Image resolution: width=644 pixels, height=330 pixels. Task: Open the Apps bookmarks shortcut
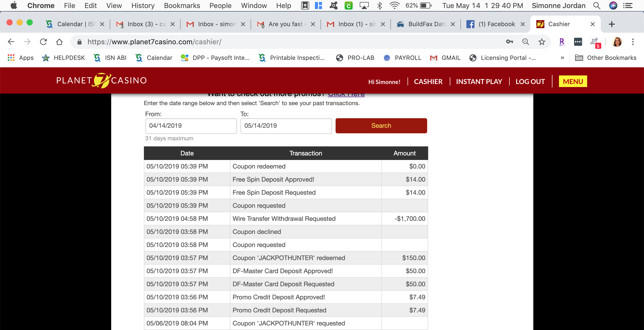pos(21,58)
